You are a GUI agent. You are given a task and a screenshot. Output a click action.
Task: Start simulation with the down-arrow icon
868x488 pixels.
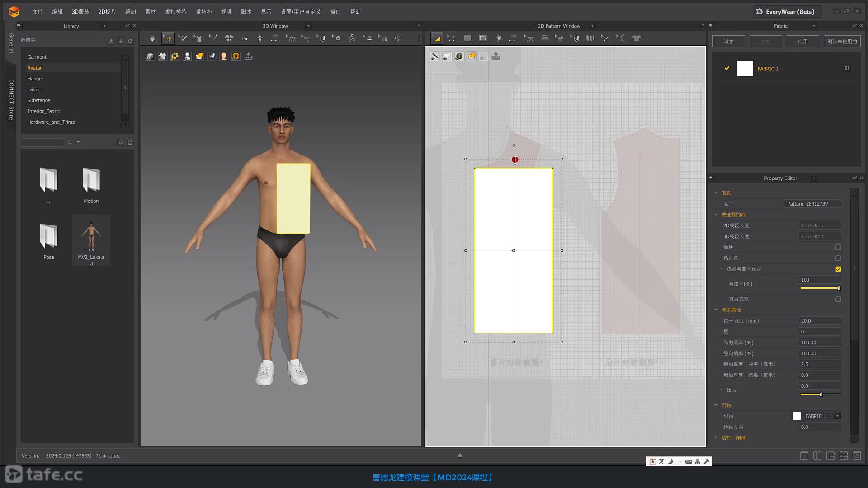[x=152, y=38]
